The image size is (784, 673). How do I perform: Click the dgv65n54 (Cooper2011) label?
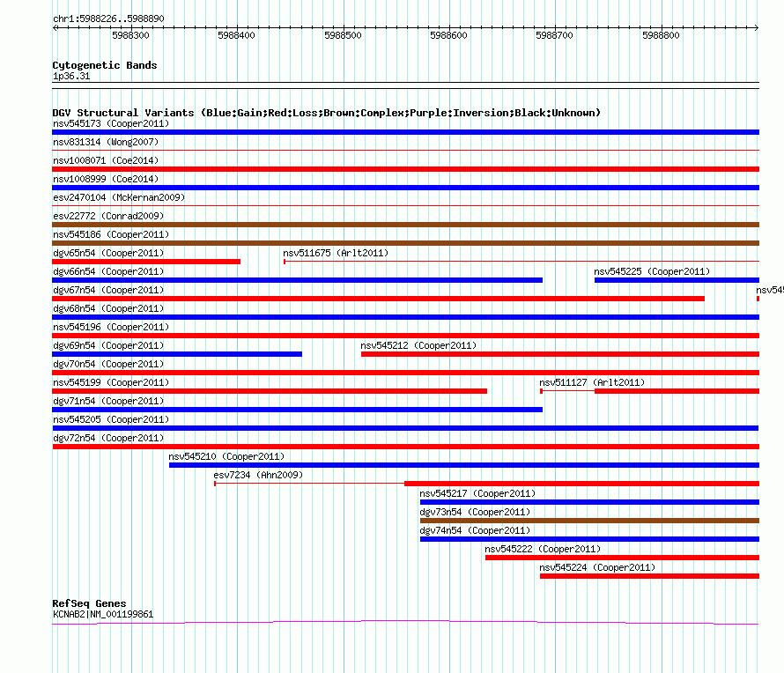tap(108, 253)
